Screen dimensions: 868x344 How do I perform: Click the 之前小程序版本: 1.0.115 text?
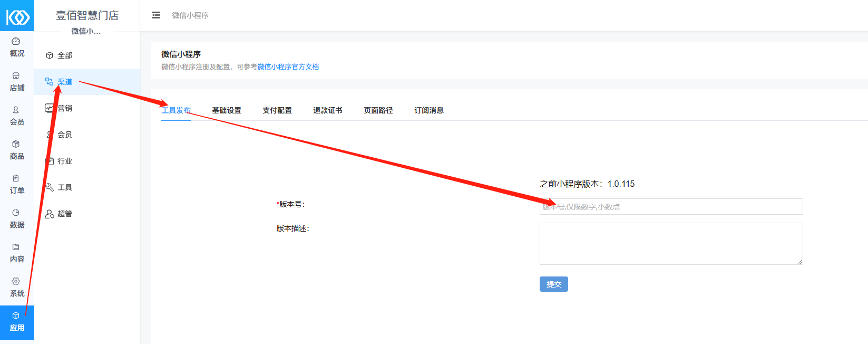point(587,184)
